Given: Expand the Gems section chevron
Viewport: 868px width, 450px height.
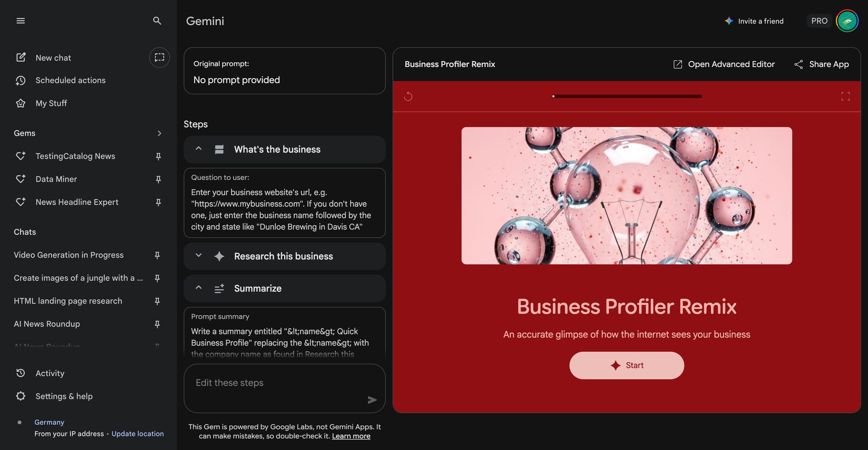Looking at the screenshot, I should coord(159,133).
